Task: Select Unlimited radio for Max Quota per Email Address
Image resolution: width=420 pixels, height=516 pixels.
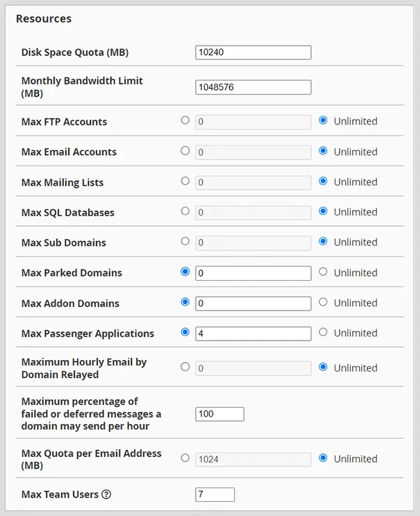Action: pyautogui.click(x=323, y=457)
